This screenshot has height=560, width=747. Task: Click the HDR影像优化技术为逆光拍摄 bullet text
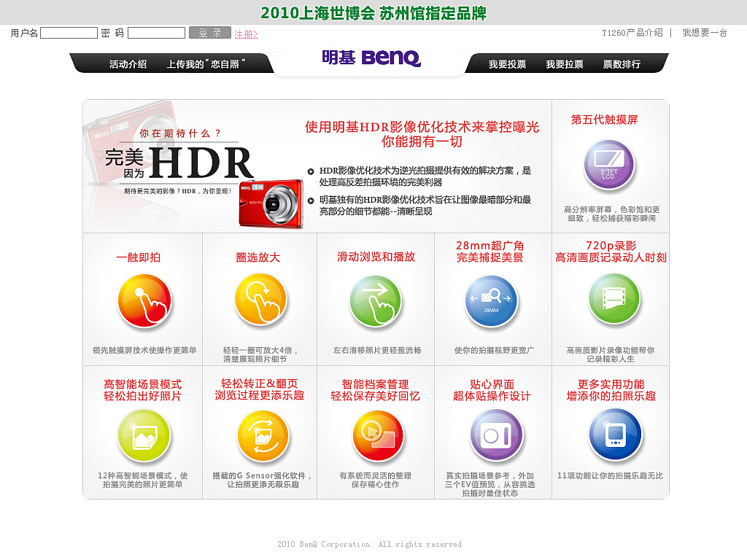[x=425, y=176]
